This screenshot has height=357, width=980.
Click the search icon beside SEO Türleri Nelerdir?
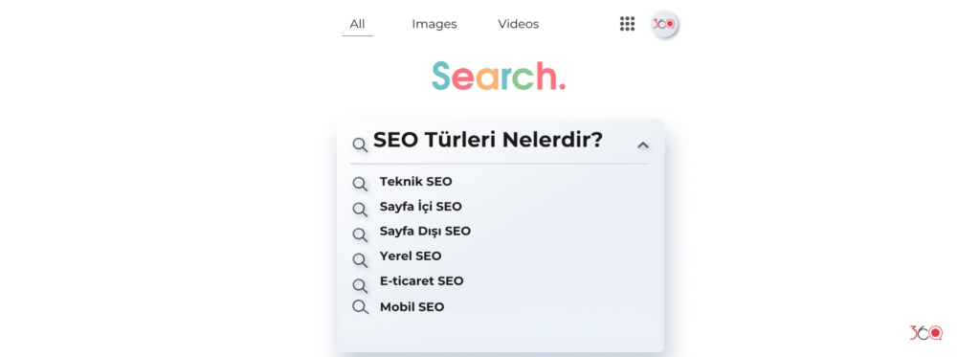tap(360, 145)
